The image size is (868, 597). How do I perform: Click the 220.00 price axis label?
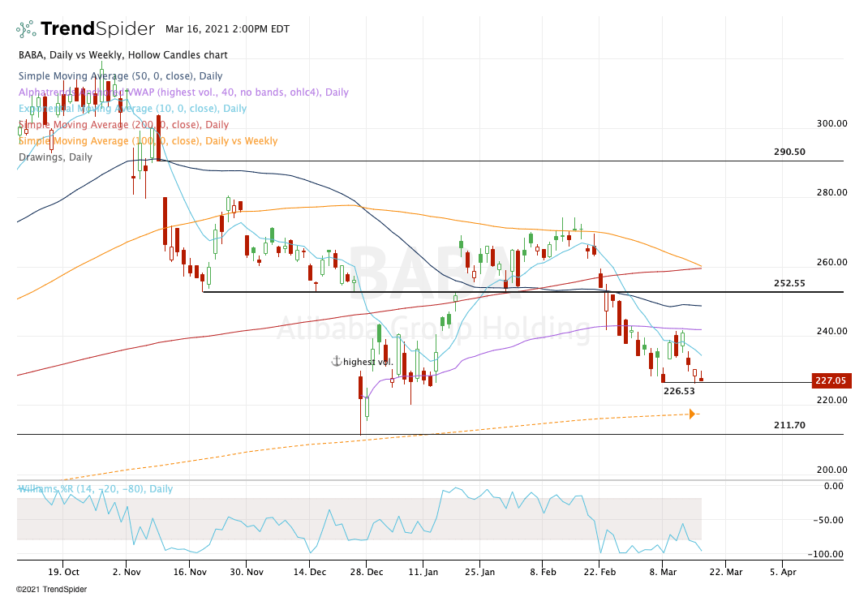point(832,400)
